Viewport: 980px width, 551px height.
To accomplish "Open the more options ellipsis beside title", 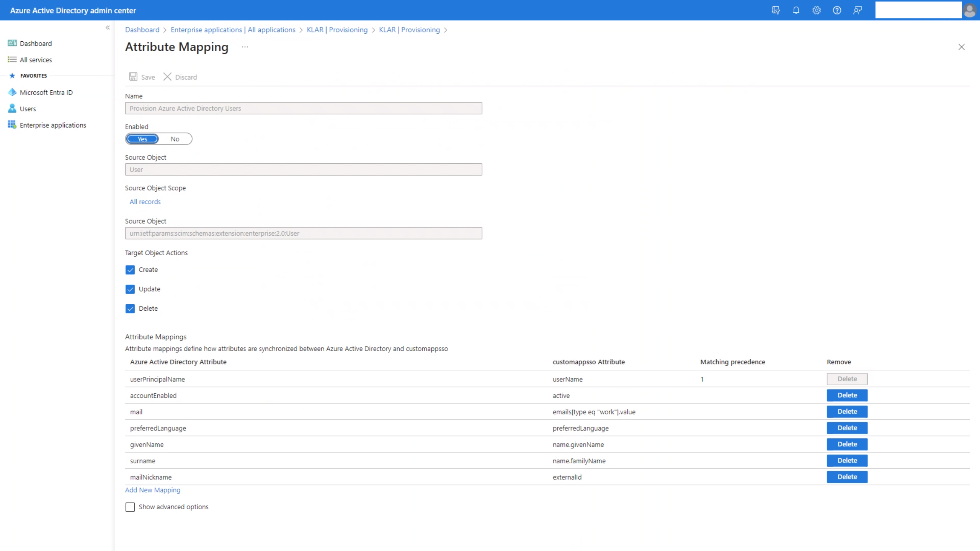I will (245, 47).
